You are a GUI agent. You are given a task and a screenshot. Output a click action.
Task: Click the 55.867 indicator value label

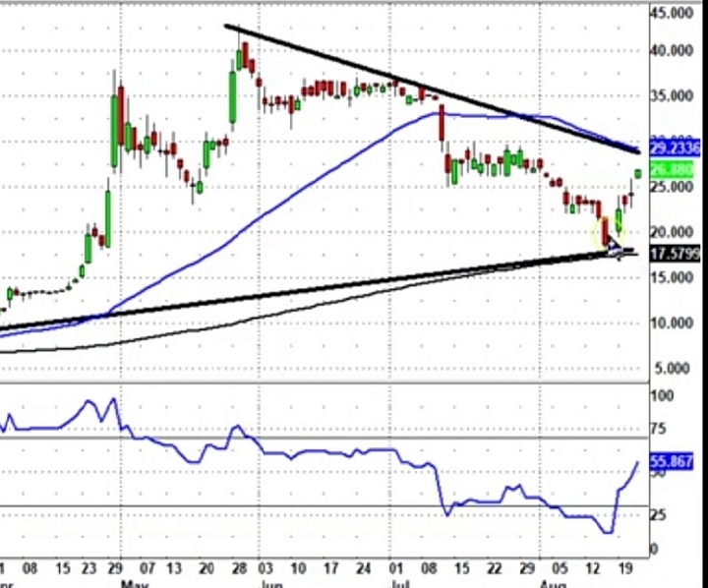click(672, 461)
